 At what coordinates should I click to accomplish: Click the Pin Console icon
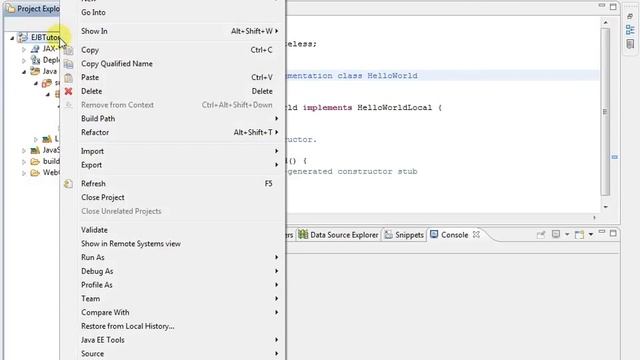coord(541,235)
